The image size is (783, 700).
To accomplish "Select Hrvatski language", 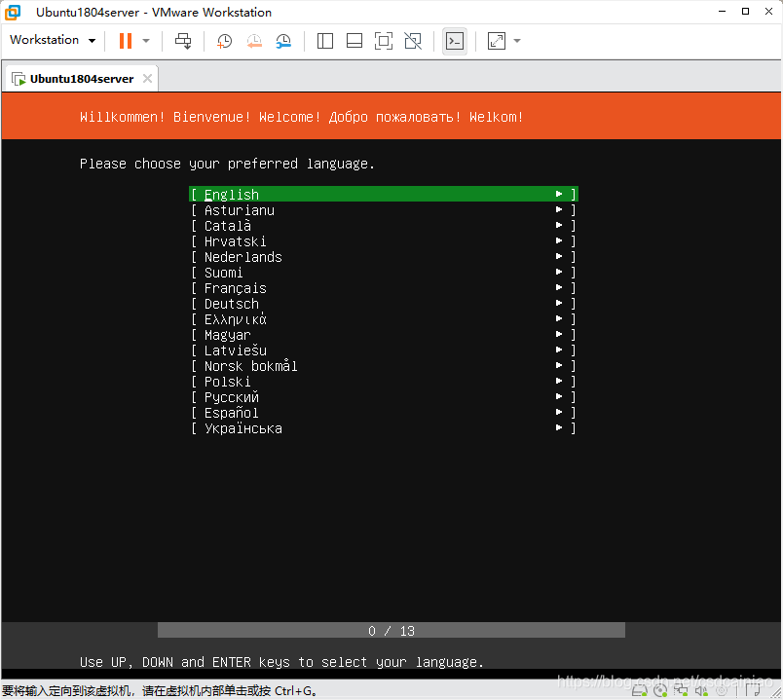I will click(384, 241).
